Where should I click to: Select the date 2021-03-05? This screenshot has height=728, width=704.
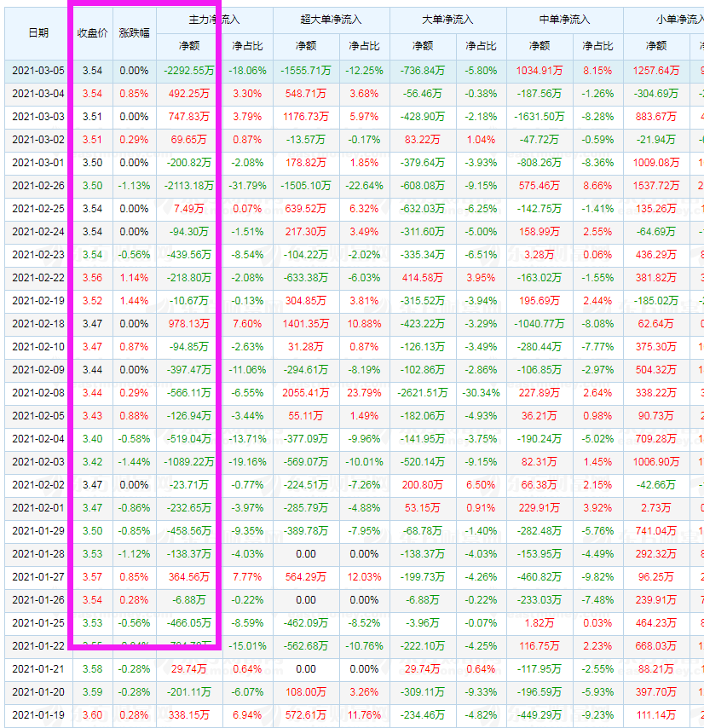point(38,71)
